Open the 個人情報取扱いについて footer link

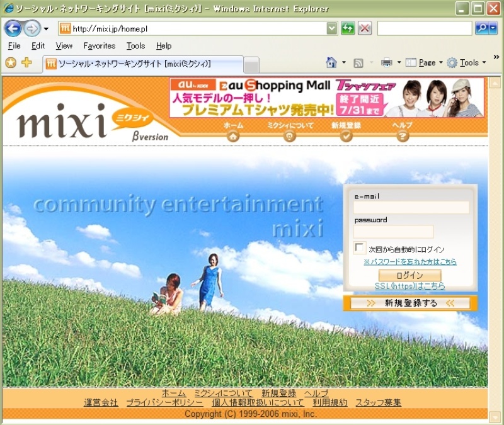pyautogui.click(x=258, y=402)
